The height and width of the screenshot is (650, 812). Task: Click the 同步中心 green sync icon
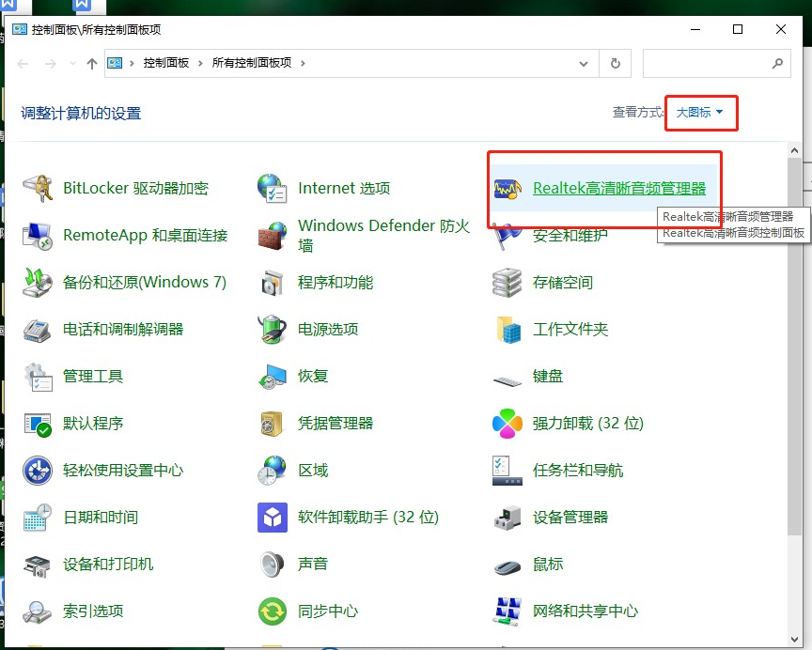[x=273, y=611]
